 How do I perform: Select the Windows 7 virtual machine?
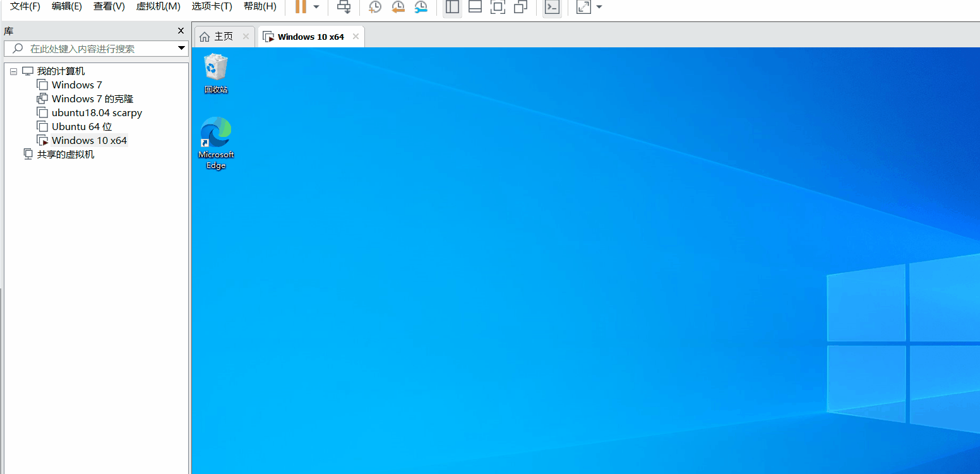click(x=76, y=85)
